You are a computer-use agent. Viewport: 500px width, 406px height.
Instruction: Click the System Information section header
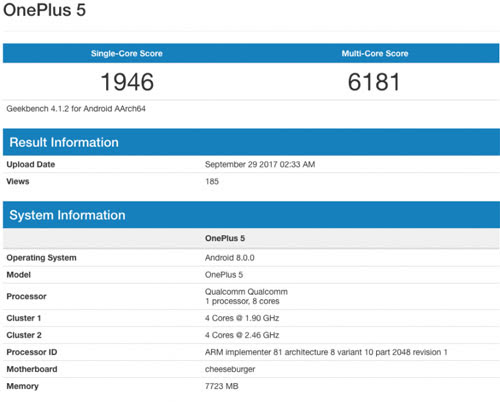(x=67, y=215)
